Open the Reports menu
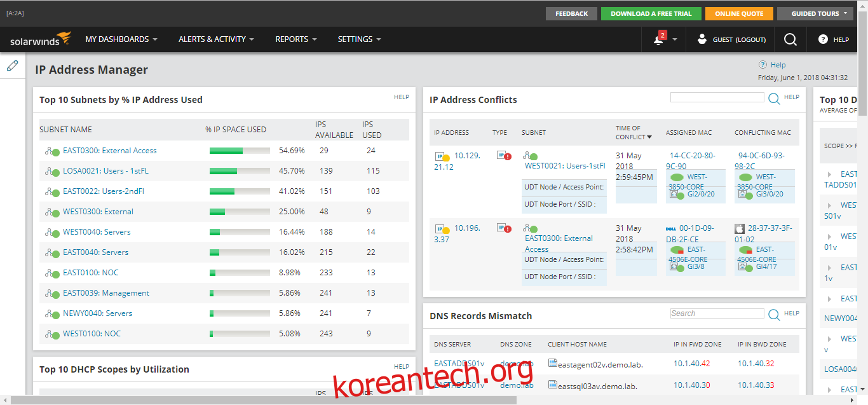This screenshot has width=868, height=405. click(296, 39)
